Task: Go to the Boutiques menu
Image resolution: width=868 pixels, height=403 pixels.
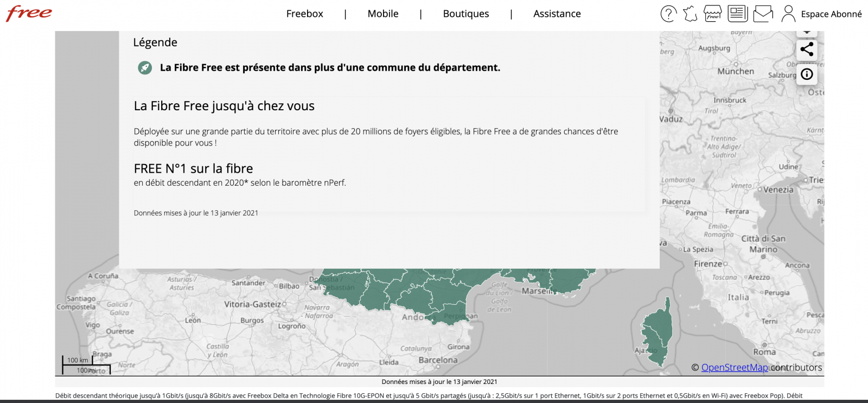Action: tap(465, 14)
